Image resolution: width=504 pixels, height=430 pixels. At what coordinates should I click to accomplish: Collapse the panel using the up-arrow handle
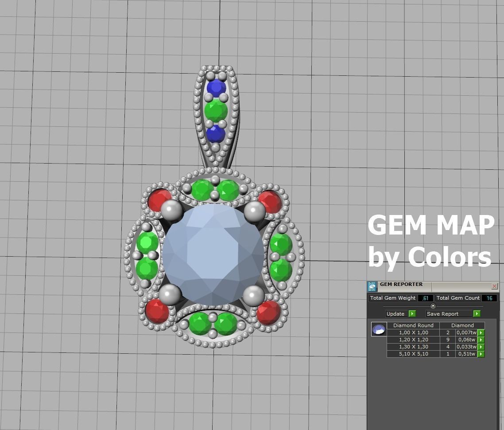pyautogui.click(x=433, y=305)
